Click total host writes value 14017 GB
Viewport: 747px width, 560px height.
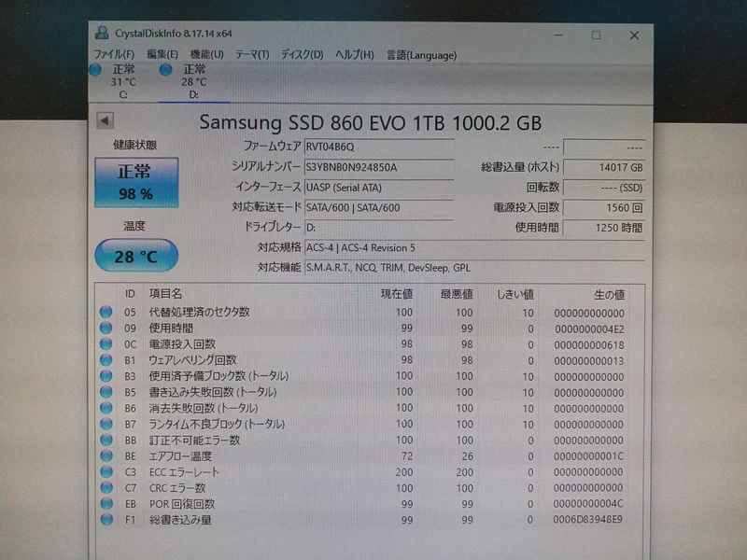coord(604,167)
